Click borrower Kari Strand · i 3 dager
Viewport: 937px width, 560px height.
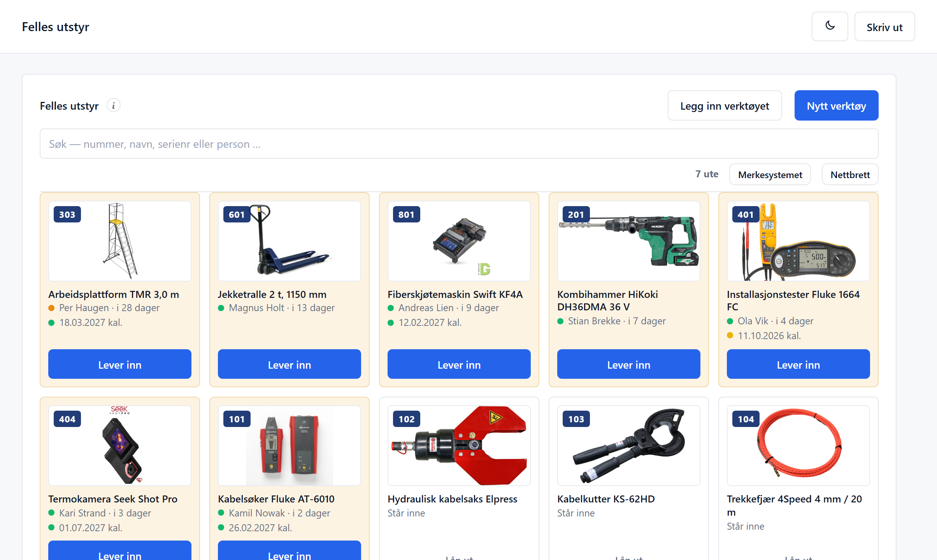[x=105, y=513]
